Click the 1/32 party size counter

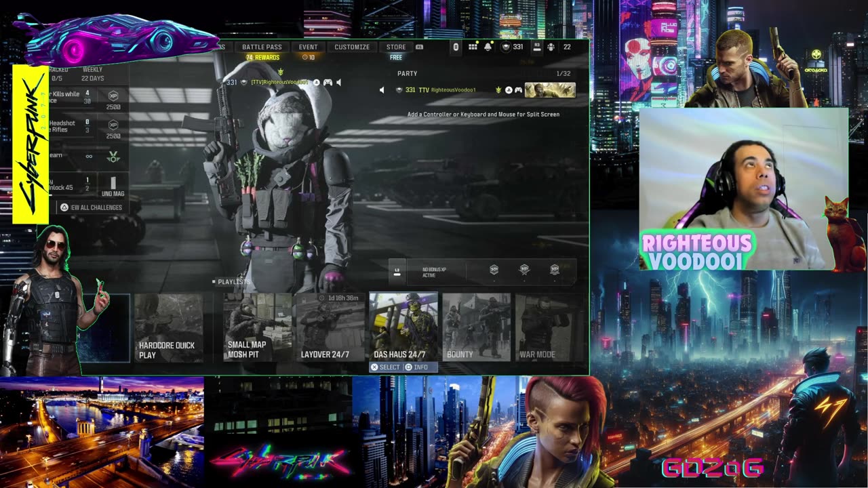(x=564, y=73)
